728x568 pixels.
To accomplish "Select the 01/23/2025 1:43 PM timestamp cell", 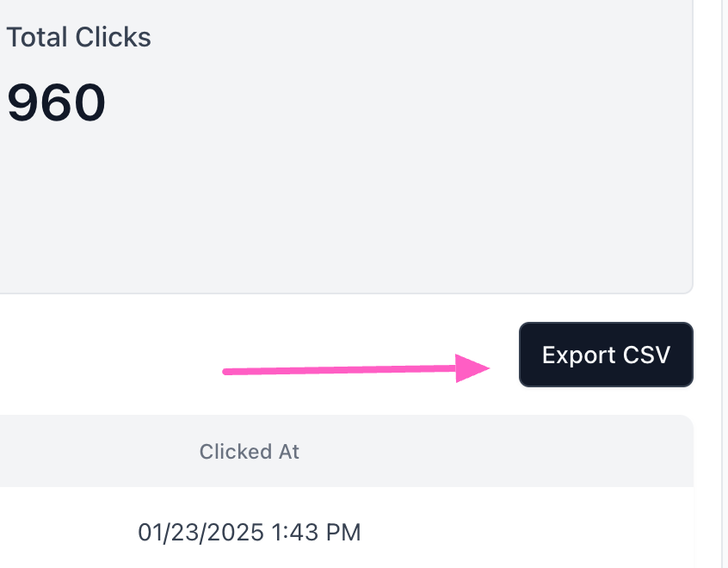I will (x=249, y=532).
